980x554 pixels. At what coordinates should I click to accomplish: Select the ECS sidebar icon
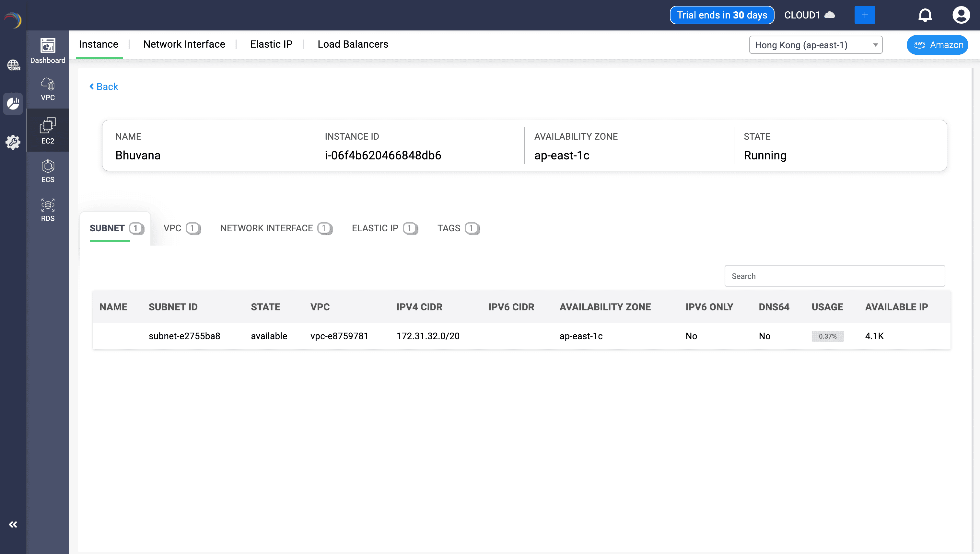click(x=48, y=171)
